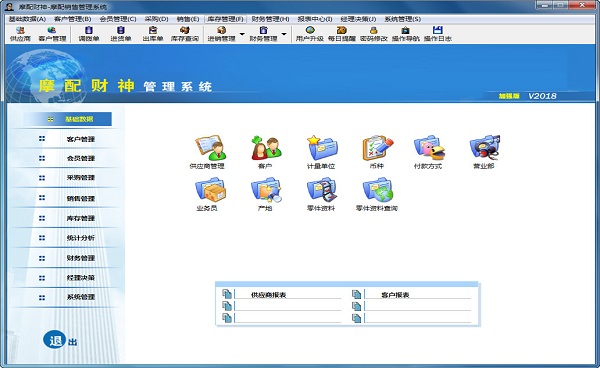600x368 pixels.
Task: Open the 用户升级 toolbar icon
Action: [310, 34]
